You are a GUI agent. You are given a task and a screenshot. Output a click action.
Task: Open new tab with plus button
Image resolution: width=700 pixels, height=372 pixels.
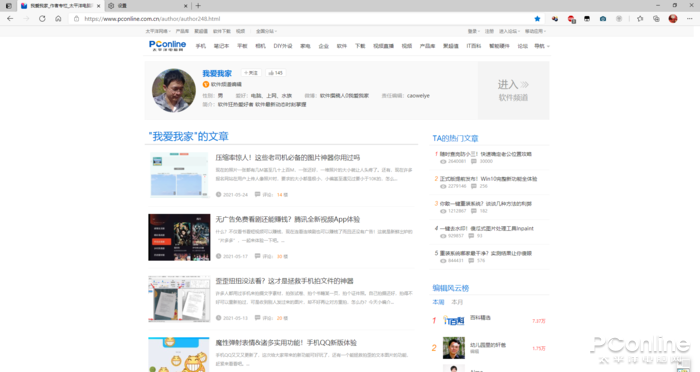[x=198, y=6]
